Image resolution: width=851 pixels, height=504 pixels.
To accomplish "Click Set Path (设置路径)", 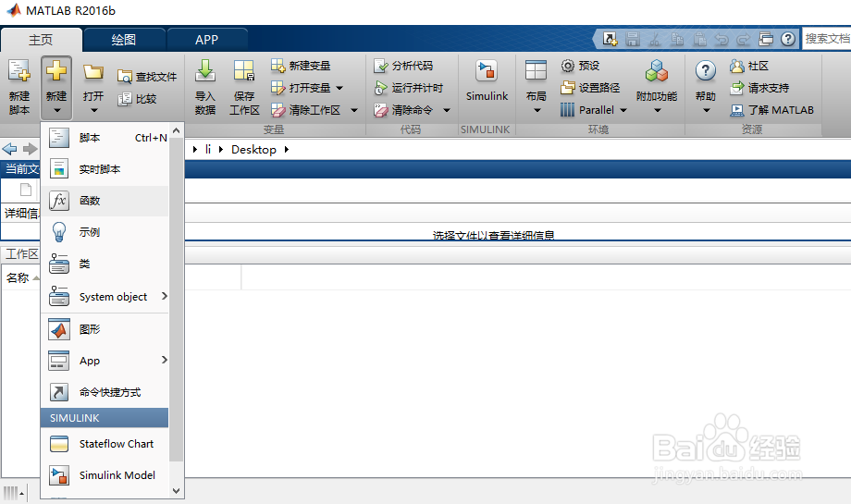I will [590, 87].
